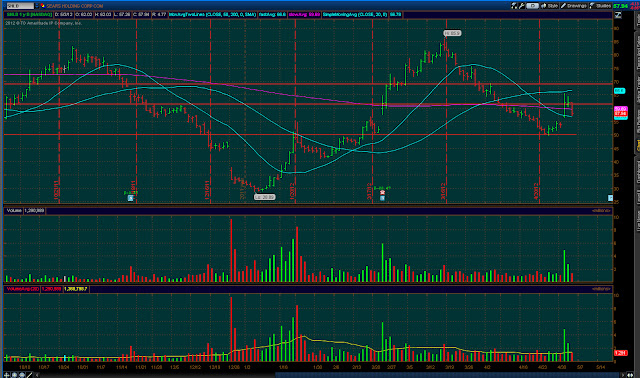640x378 pixels.
Task: Click the scroll left arrow at bottom
Action: (37, 375)
